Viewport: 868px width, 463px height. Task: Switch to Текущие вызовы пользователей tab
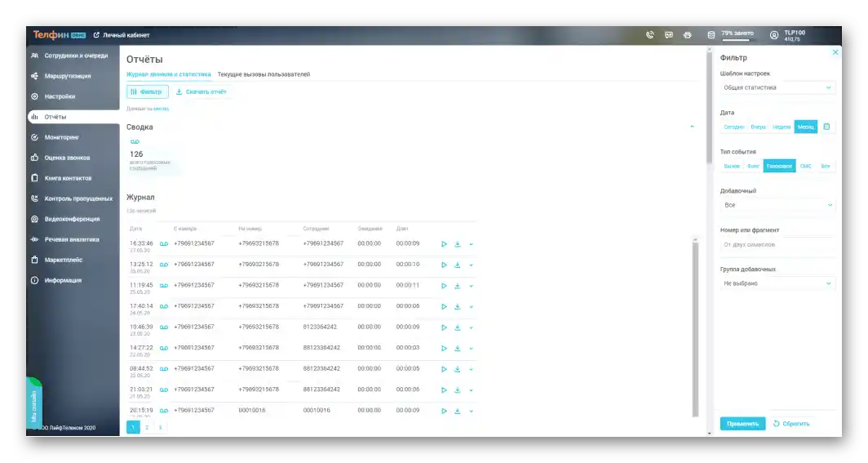[263, 74]
